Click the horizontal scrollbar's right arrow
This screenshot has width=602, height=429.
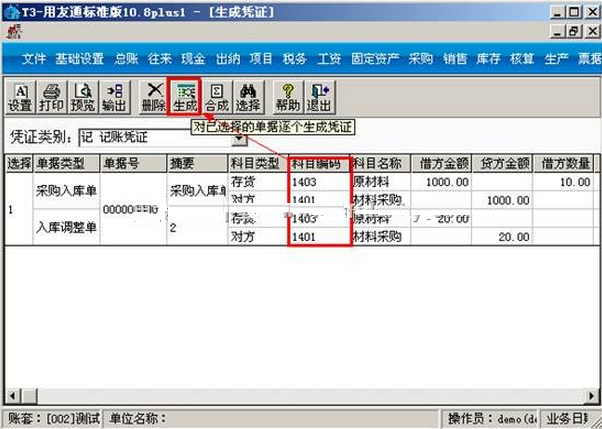click(x=594, y=395)
